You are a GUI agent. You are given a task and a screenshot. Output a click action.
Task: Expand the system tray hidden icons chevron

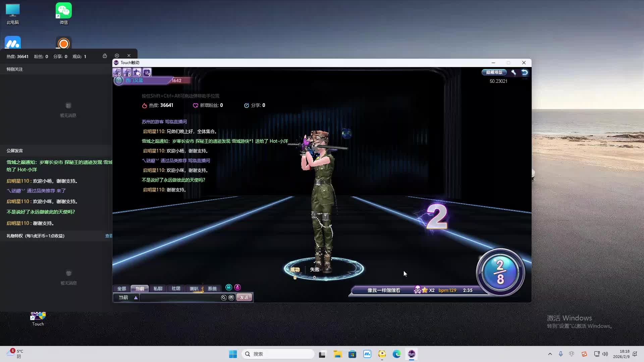click(550, 354)
